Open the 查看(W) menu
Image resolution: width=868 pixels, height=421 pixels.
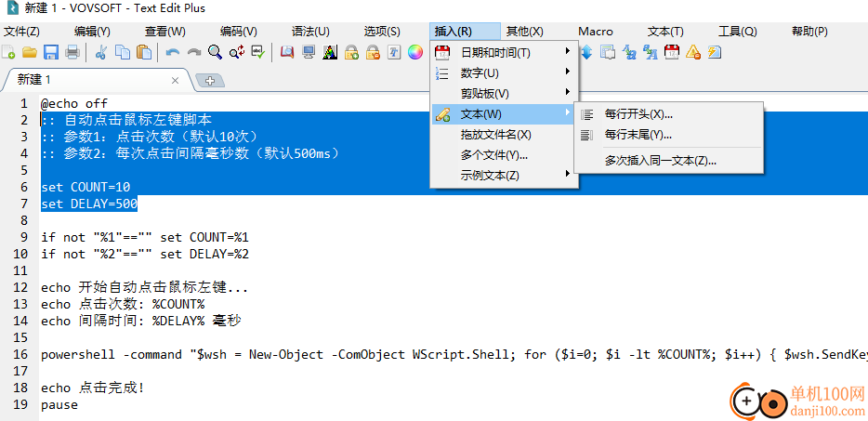[165, 32]
